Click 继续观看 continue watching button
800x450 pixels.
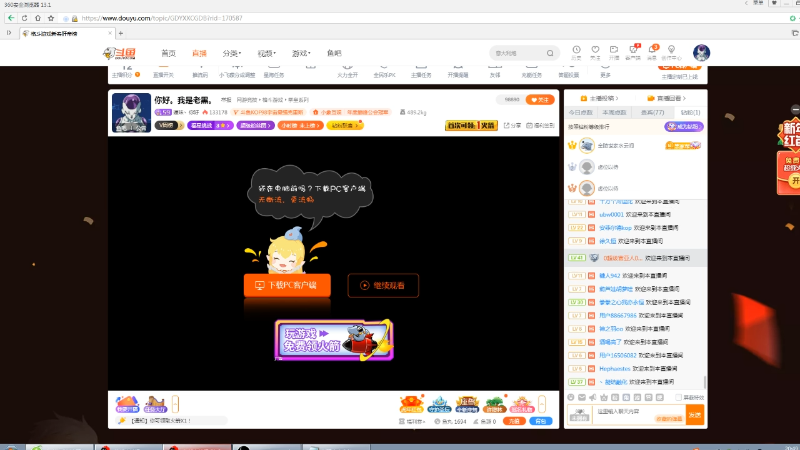coord(383,285)
